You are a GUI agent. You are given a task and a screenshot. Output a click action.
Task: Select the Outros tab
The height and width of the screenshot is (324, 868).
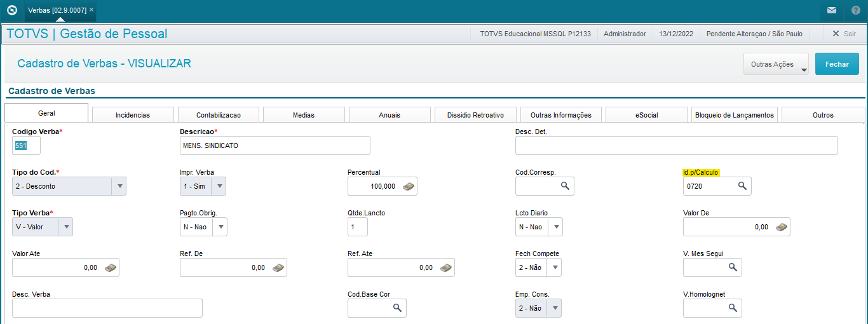pyautogui.click(x=823, y=115)
